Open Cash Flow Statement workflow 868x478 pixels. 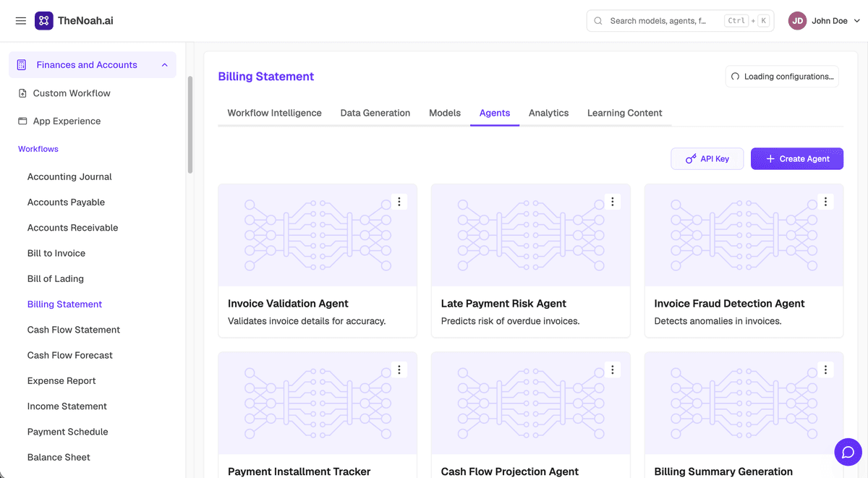(x=74, y=330)
